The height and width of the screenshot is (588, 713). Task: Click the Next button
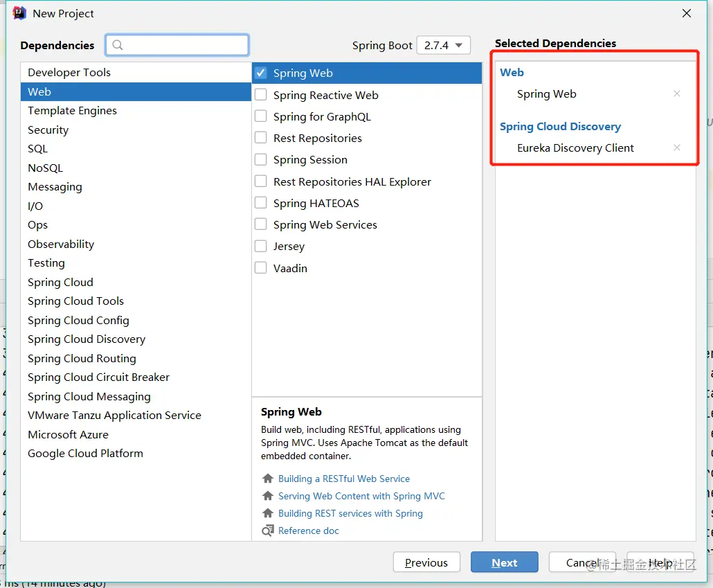tap(504, 562)
